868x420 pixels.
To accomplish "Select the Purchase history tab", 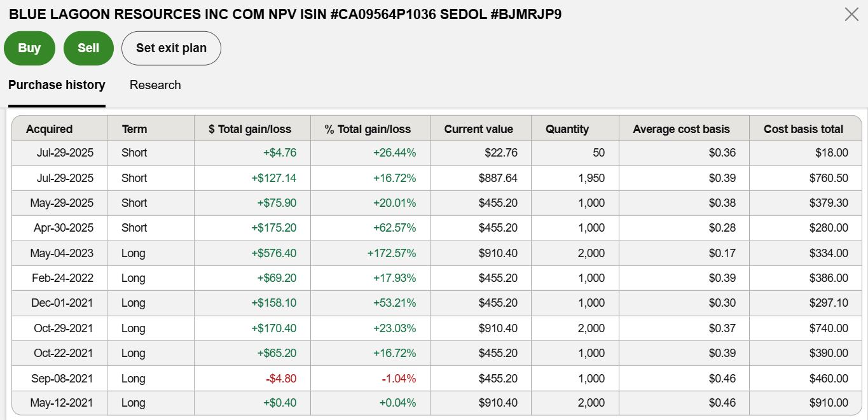I will click(x=57, y=85).
